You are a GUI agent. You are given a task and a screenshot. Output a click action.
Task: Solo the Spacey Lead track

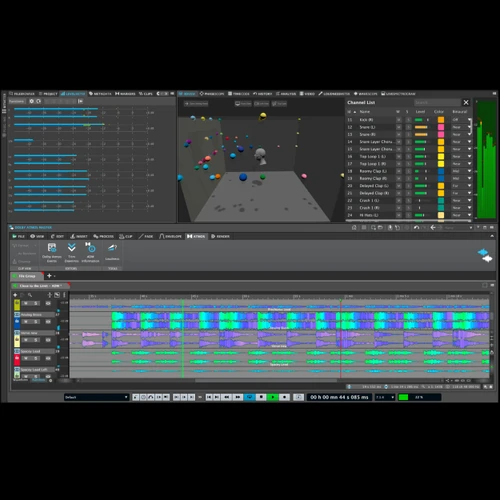click(x=36, y=358)
